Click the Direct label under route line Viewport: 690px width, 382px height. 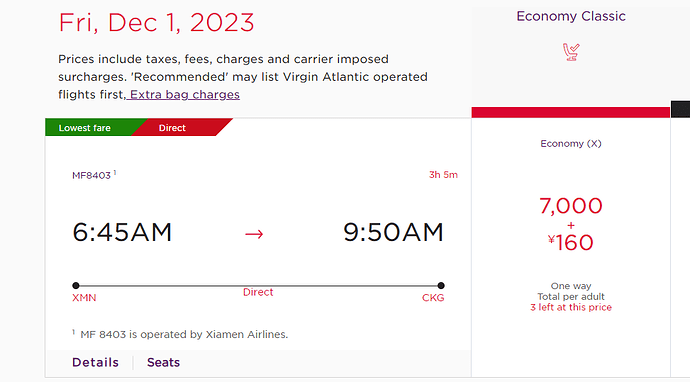point(258,292)
